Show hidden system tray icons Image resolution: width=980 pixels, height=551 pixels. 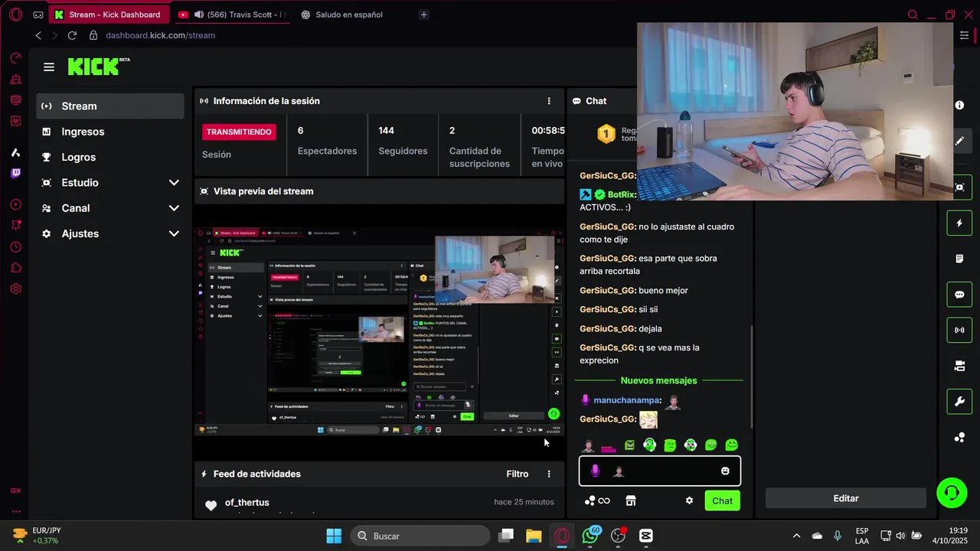(x=796, y=536)
